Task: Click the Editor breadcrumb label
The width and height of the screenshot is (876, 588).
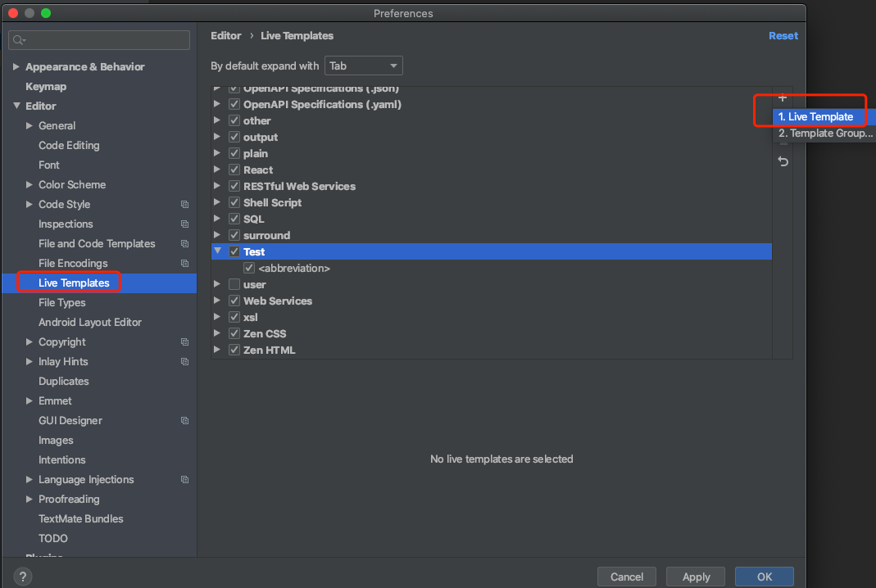Action: pos(225,36)
